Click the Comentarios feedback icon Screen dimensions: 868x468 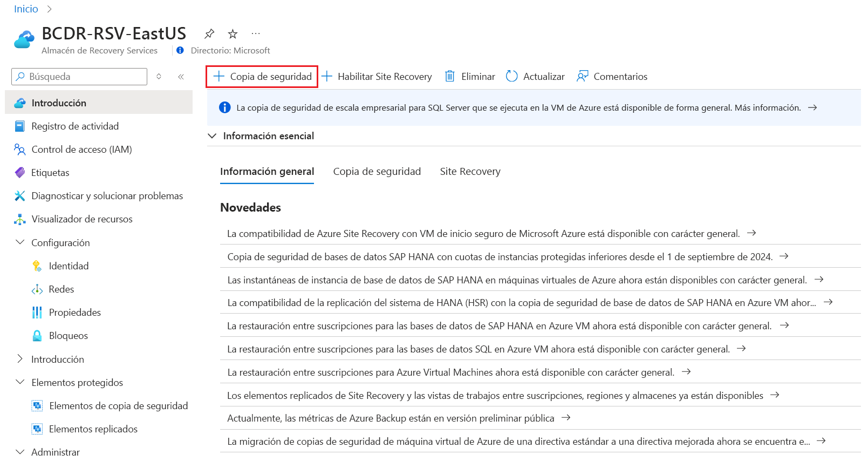582,76
